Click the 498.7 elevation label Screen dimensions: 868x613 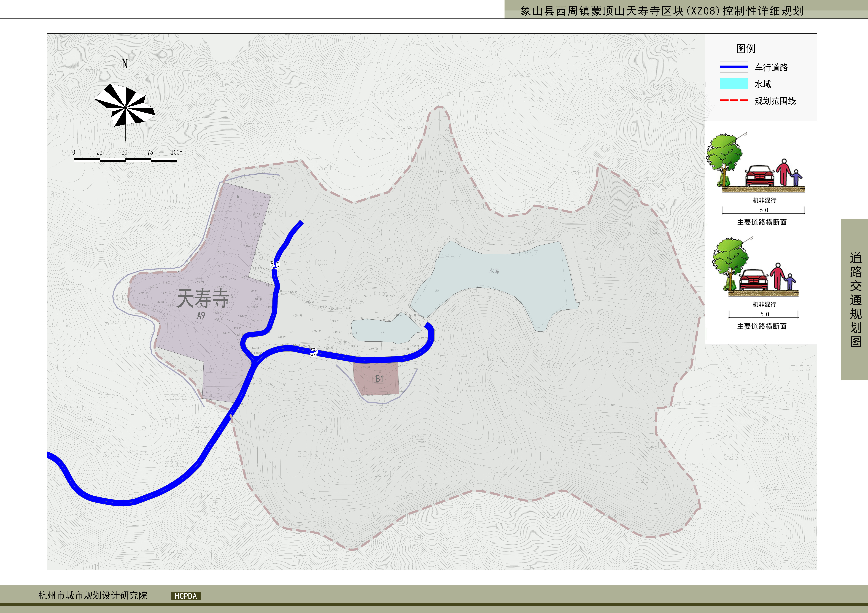527,253
